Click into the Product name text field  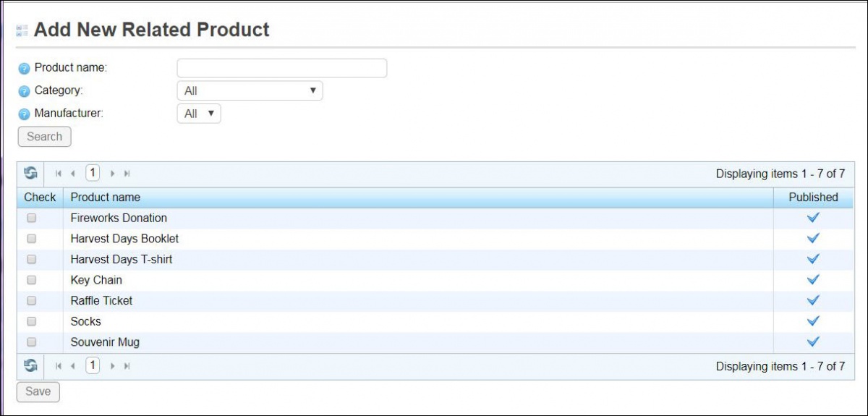point(281,68)
